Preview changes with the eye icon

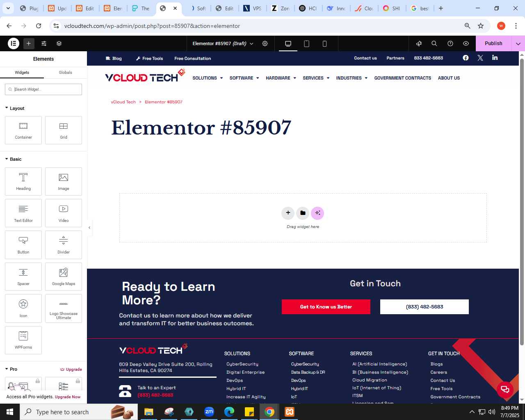coord(466,43)
